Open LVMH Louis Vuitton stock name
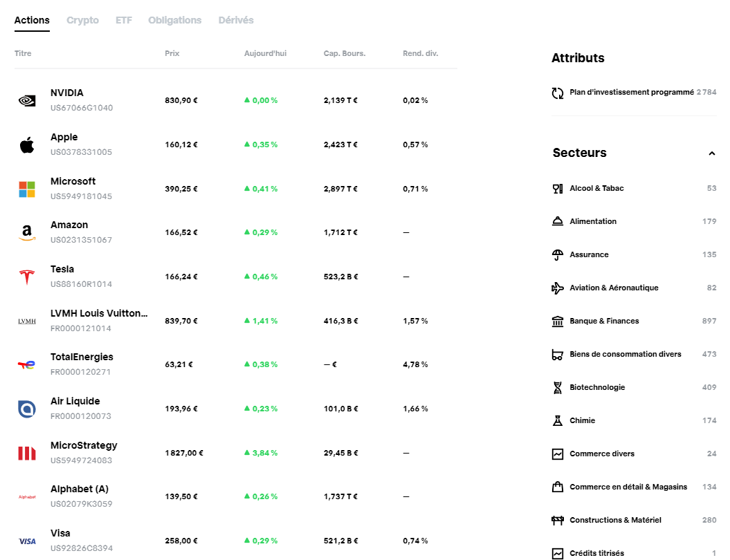730x560 pixels. (x=99, y=313)
